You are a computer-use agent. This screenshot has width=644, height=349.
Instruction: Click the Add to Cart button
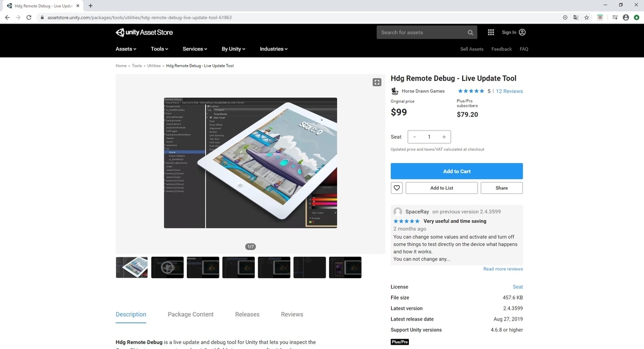(457, 171)
